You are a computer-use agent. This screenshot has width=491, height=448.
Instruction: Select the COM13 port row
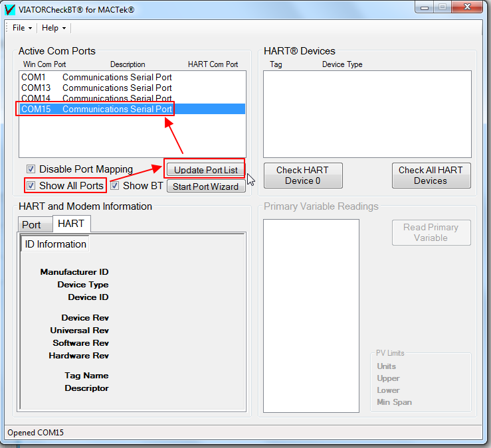click(132, 88)
